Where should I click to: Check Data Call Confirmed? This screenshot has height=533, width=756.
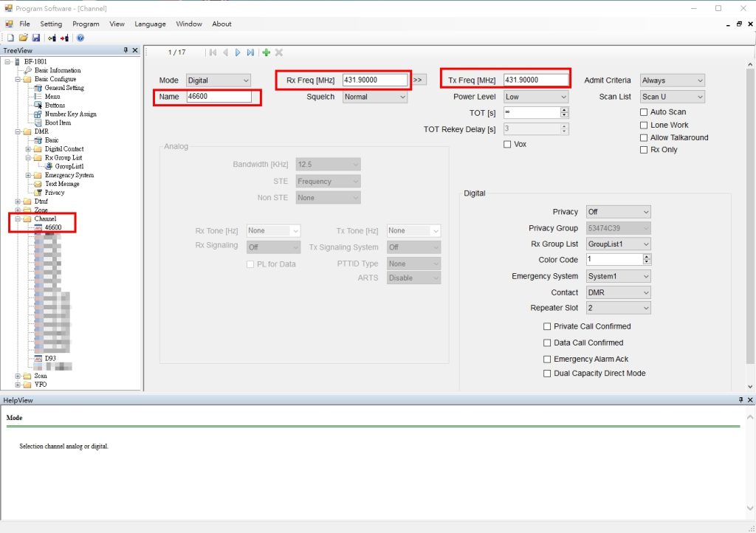click(x=547, y=343)
